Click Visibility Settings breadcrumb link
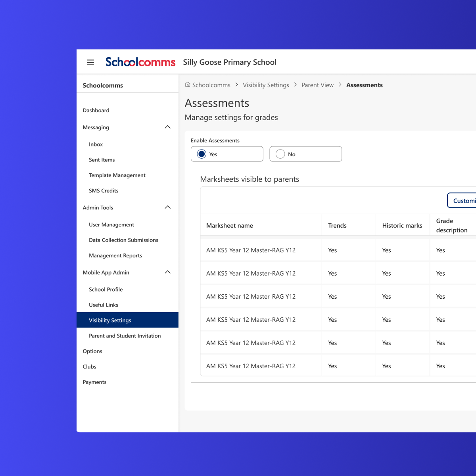 click(x=266, y=85)
